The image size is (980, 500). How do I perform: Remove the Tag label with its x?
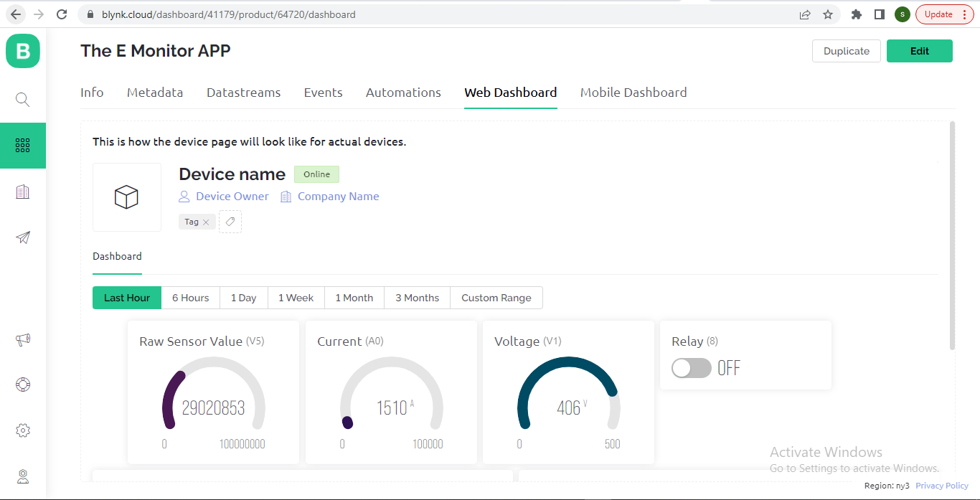tap(206, 222)
